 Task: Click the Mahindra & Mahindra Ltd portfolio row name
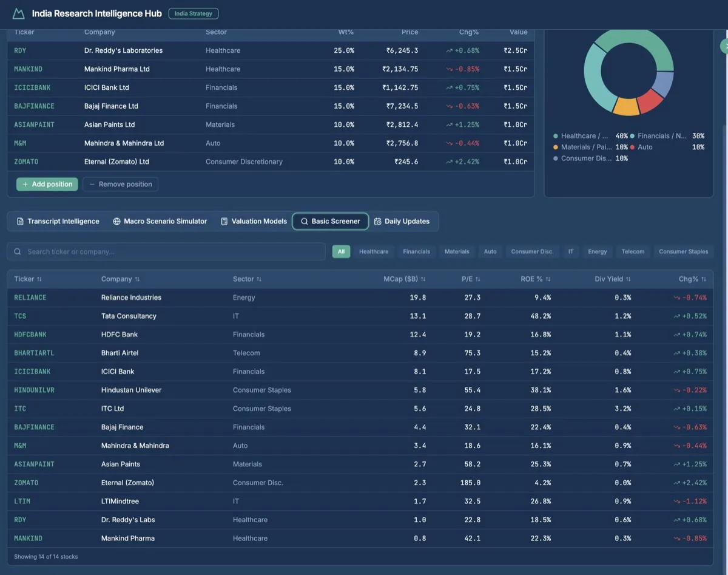(124, 143)
